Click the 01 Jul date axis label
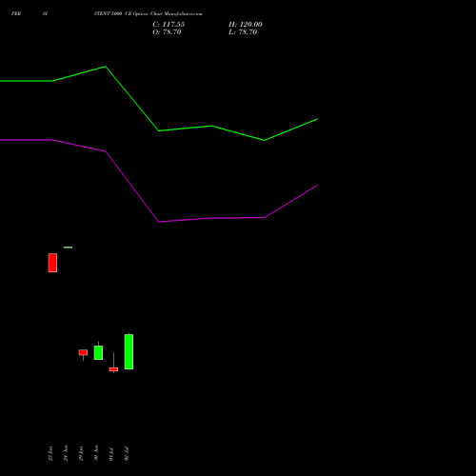Screen dimensions: 476x476 click(111, 453)
